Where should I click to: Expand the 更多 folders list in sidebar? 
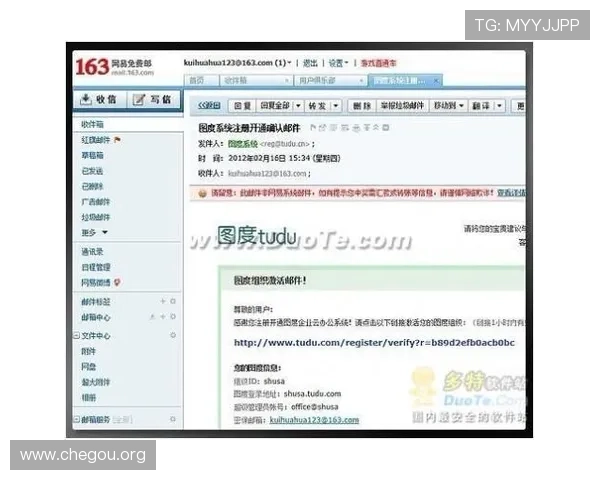(x=95, y=232)
